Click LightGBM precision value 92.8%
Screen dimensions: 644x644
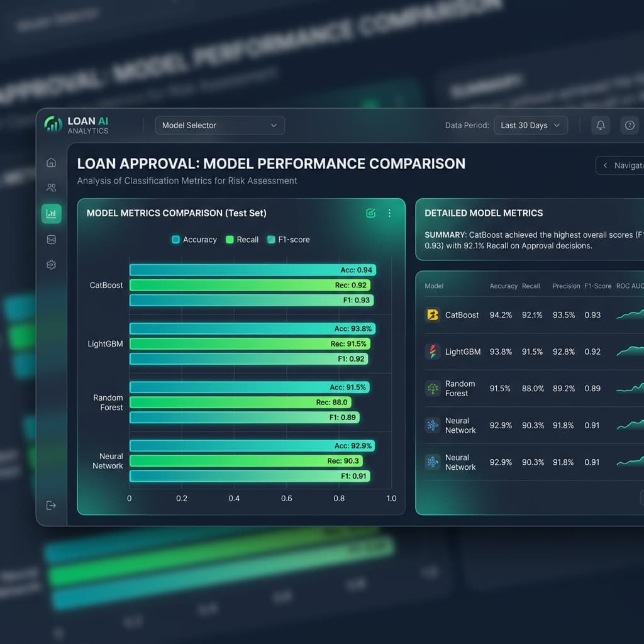564,352
